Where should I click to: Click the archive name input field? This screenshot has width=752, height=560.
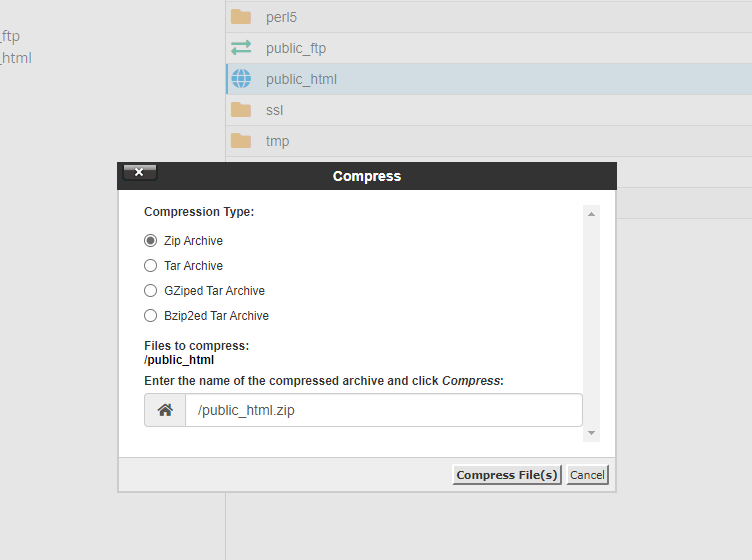point(383,410)
